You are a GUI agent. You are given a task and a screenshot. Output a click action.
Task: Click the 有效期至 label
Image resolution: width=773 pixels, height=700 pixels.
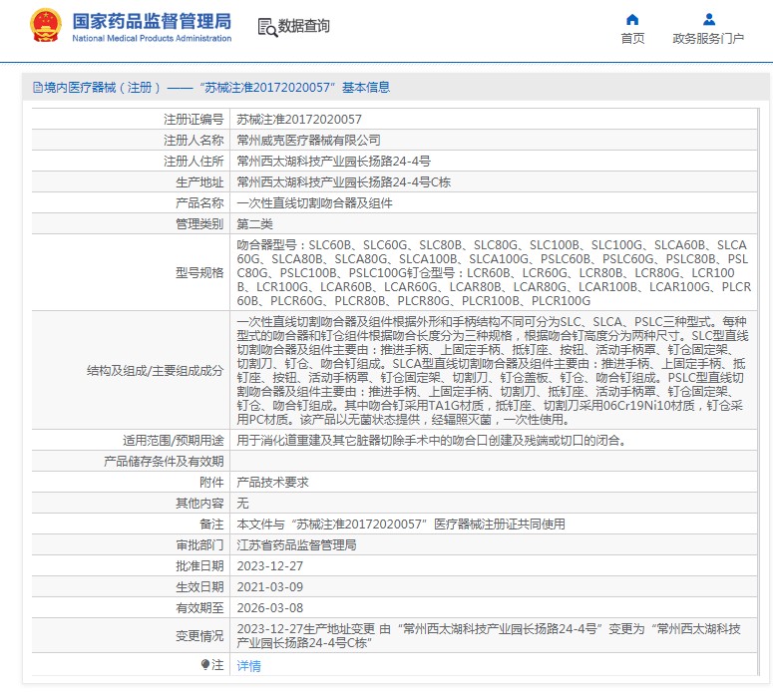[x=199, y=608]
